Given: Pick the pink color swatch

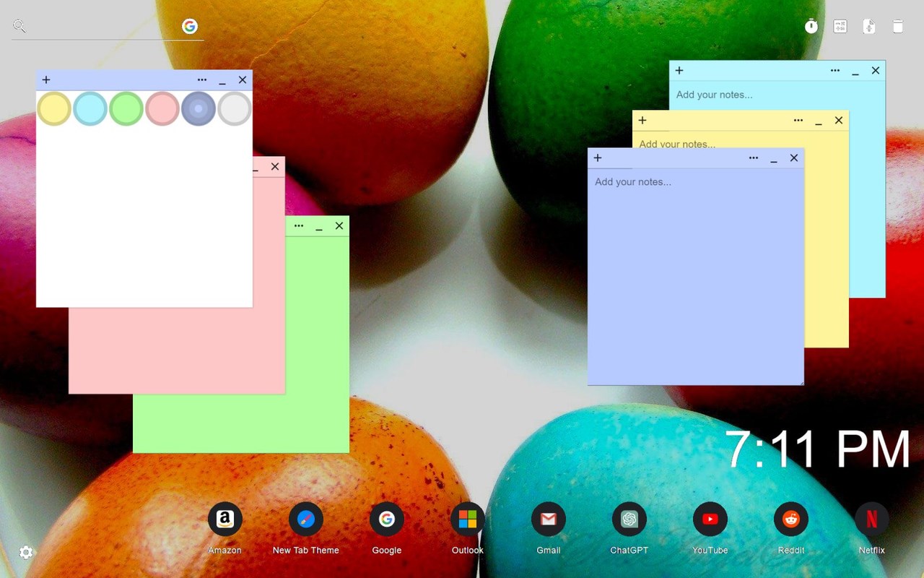Looking at the screenshot, I should [x=162, y=108].
